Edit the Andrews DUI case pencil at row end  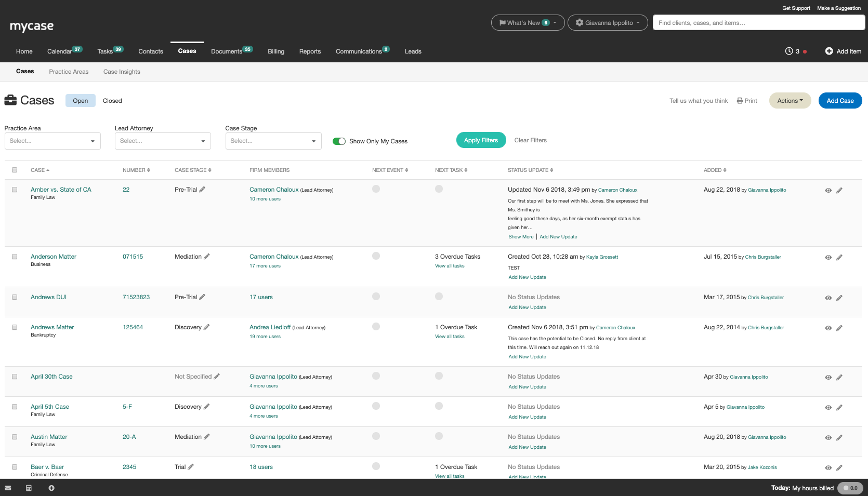click(x=839, y=298)
